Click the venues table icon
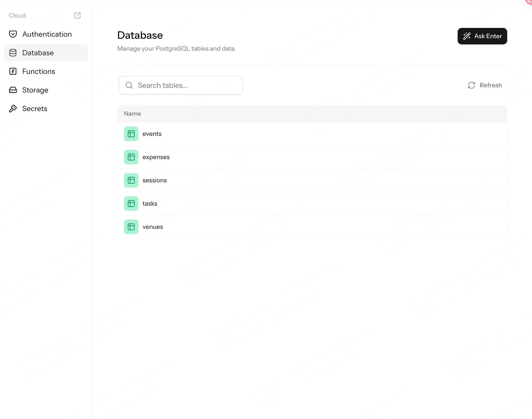 [131, 227]
